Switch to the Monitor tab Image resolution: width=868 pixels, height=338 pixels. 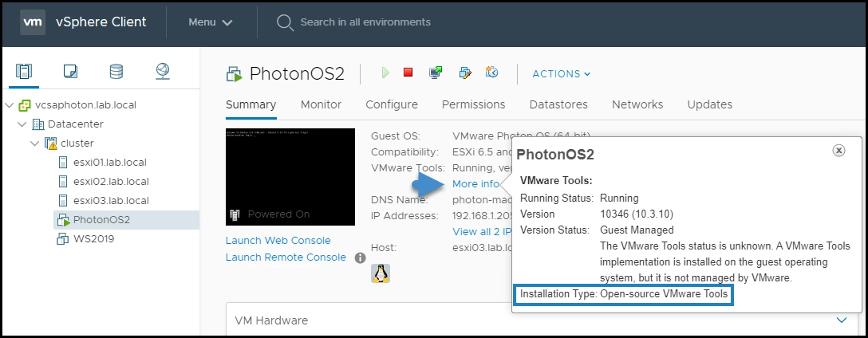pos(321,104)
